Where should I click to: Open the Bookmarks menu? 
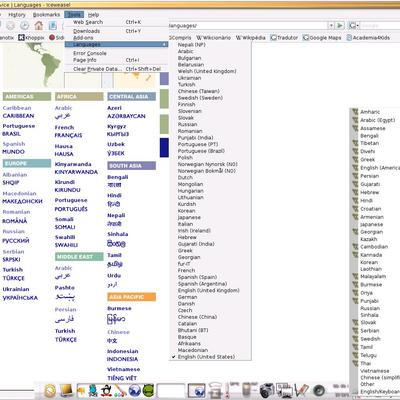[x=46, y=15]
